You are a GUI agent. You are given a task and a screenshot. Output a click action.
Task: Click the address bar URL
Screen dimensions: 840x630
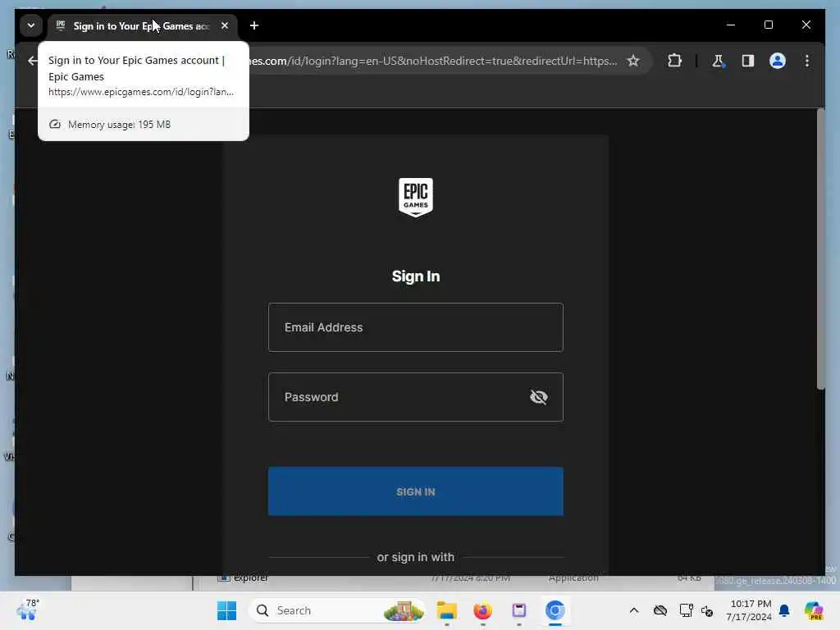tap(433, 61)
